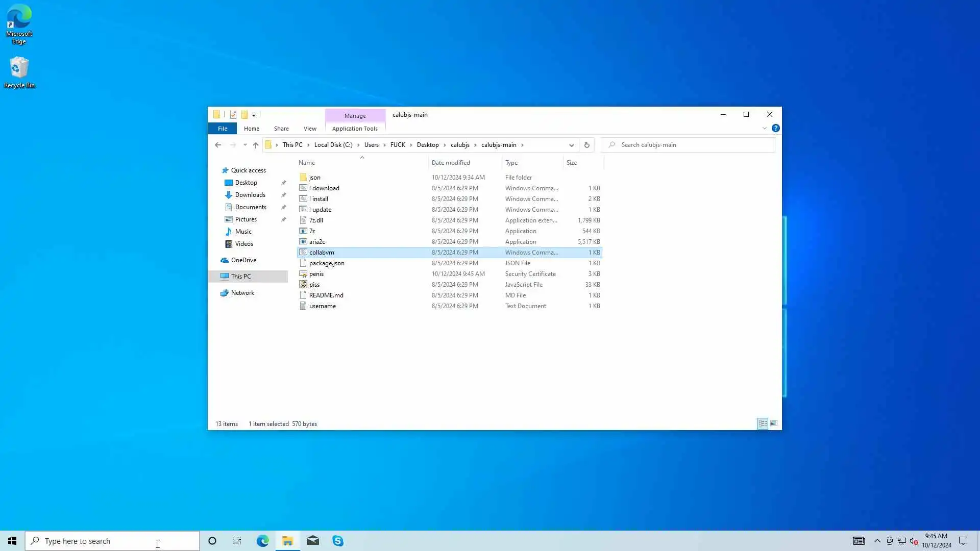Click the Up directory arrow icon
This screenshot has height=551, width=980.
click(x=256, y=145)
